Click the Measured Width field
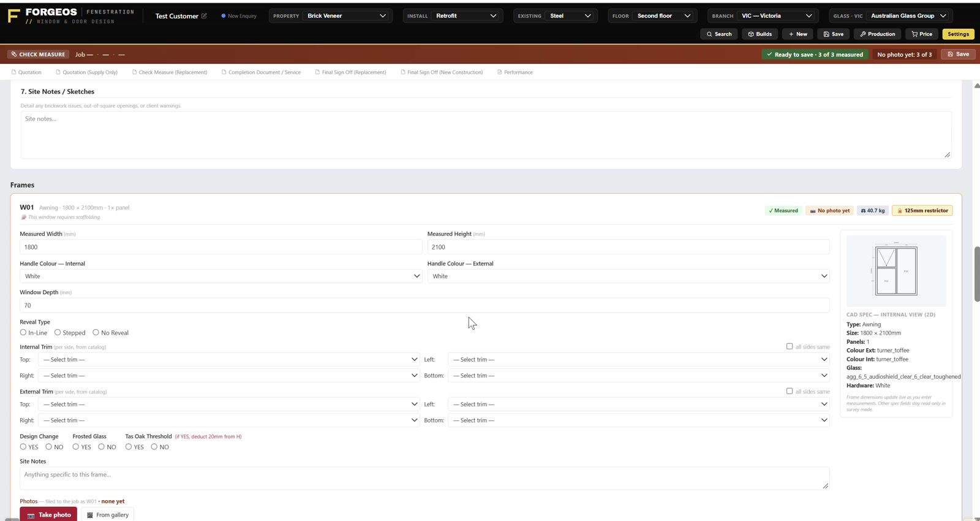The image size is (980, 521). point(221,247)
